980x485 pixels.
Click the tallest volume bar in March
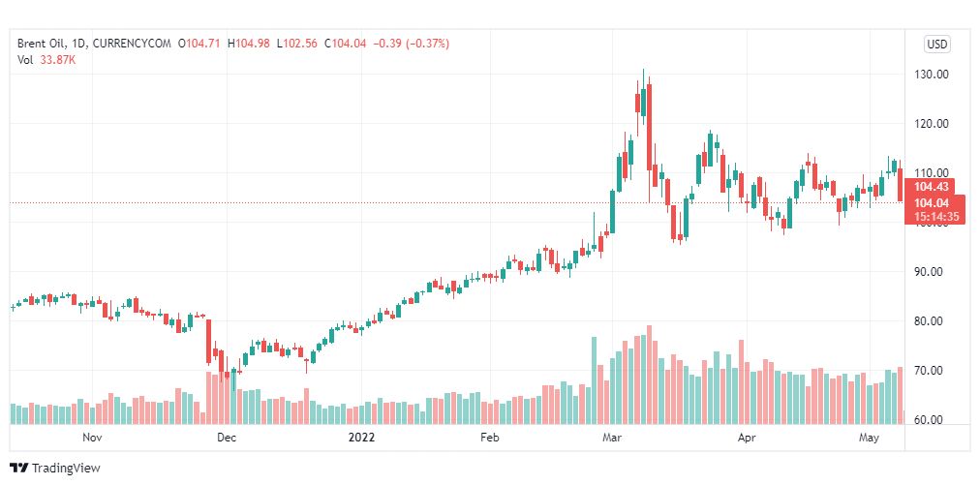(x=650, y=375)
